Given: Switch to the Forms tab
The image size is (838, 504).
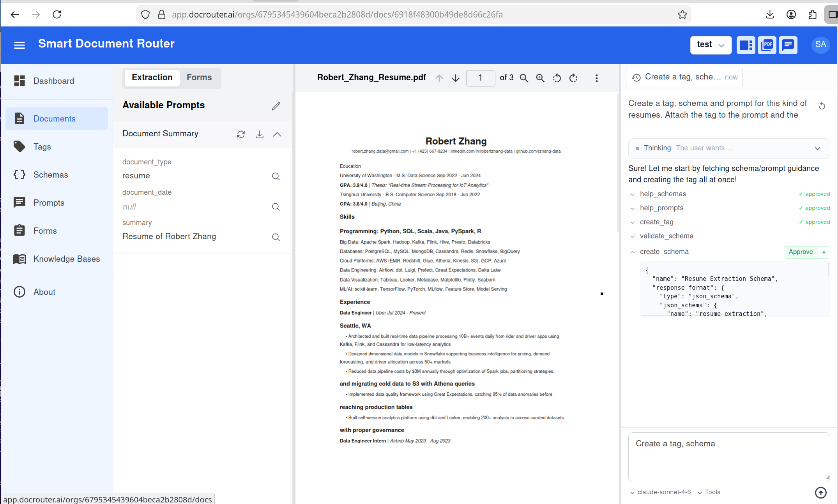Looking at the screenshot, I should pos(199,77).
